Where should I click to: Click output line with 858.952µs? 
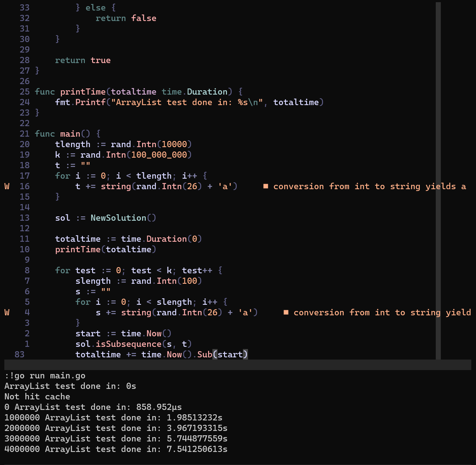pos(93,407)
